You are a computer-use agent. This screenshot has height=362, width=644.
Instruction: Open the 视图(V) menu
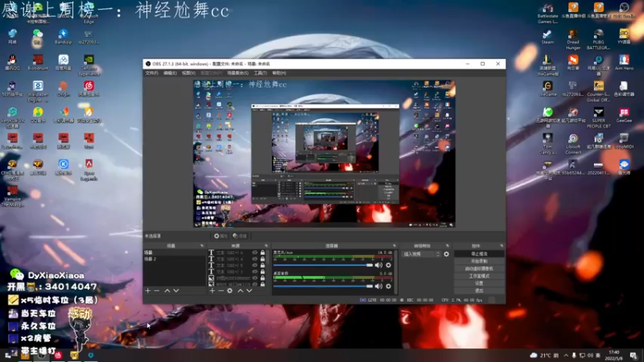pos(188,73)
